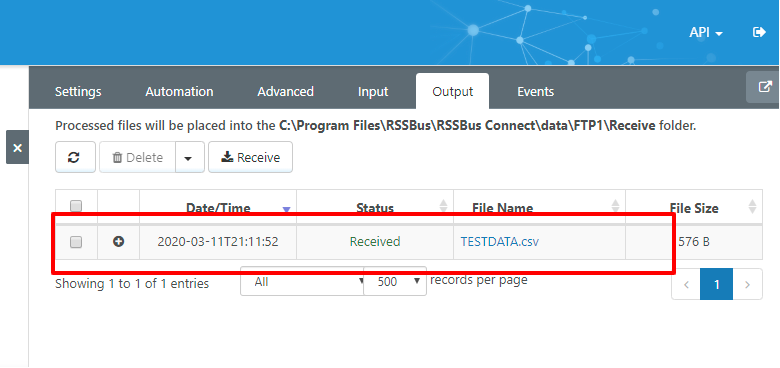The width and height of the screenshot is (780, 368).
Task: Click the Date/Time column header text
Action: [218, 208]
